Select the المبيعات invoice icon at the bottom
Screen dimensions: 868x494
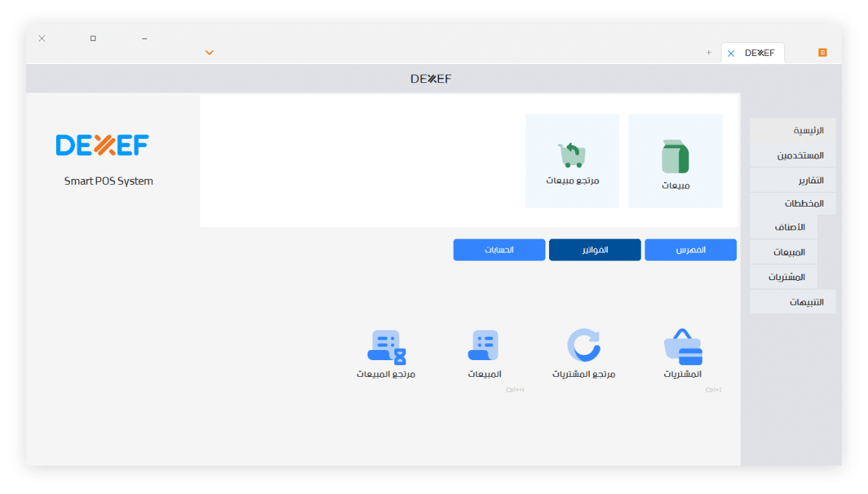484,346
